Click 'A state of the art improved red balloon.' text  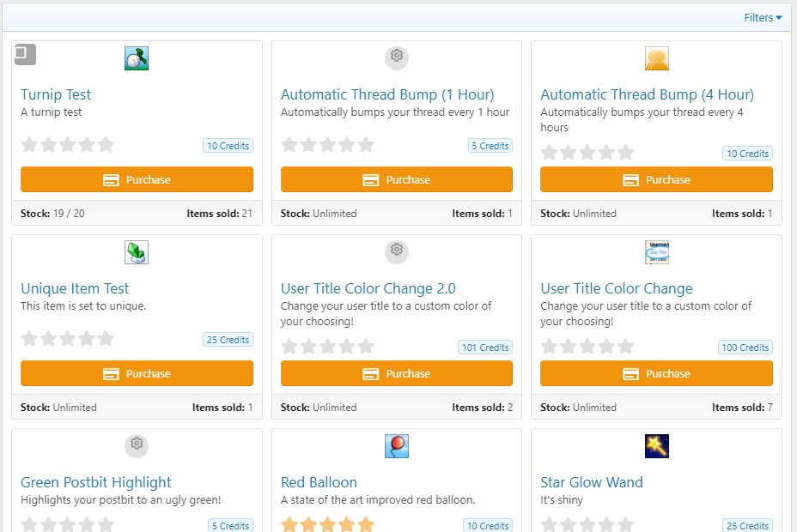pos(378,500)
